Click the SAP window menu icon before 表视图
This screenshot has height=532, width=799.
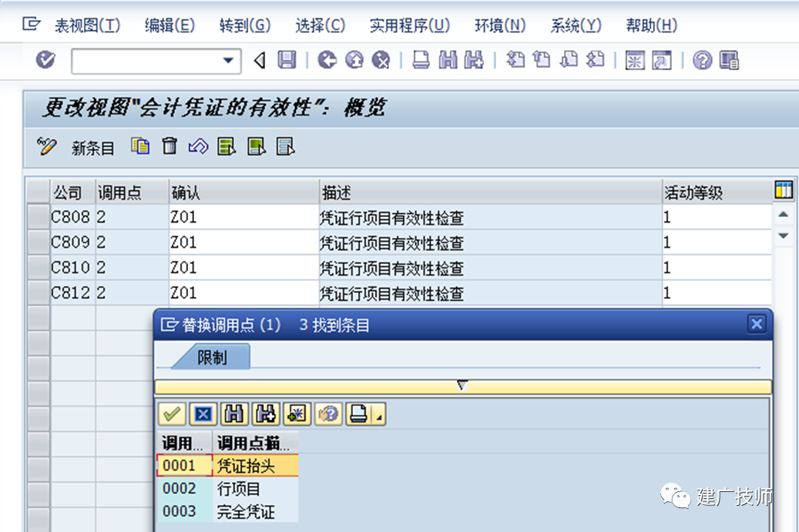pyautogui.click(x=31, y=24)
